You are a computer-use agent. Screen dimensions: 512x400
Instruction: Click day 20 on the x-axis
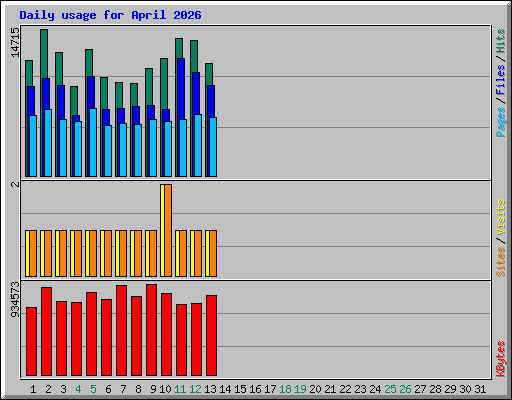(315, 389)
